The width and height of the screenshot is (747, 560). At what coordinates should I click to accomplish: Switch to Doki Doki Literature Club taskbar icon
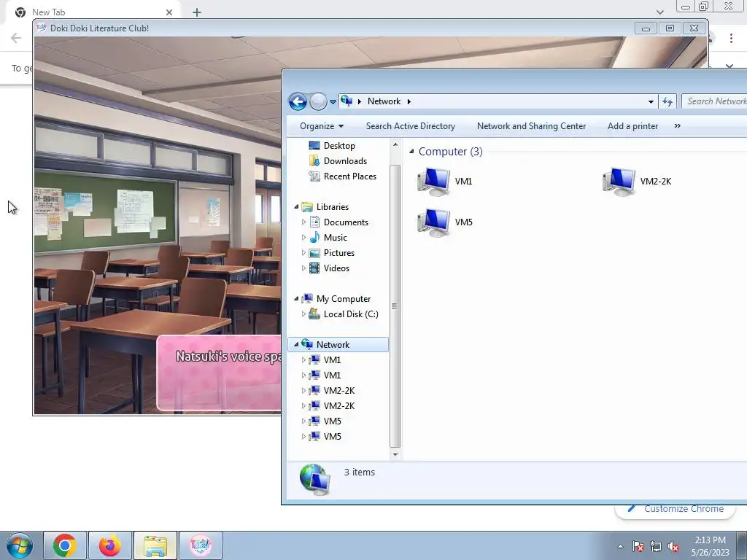click(201, 545)
